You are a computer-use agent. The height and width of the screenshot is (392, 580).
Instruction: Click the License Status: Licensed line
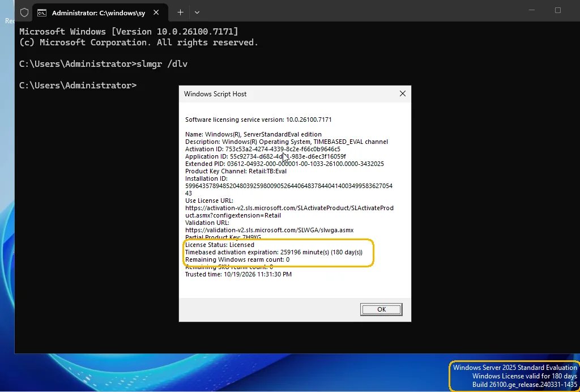point(220,245)
